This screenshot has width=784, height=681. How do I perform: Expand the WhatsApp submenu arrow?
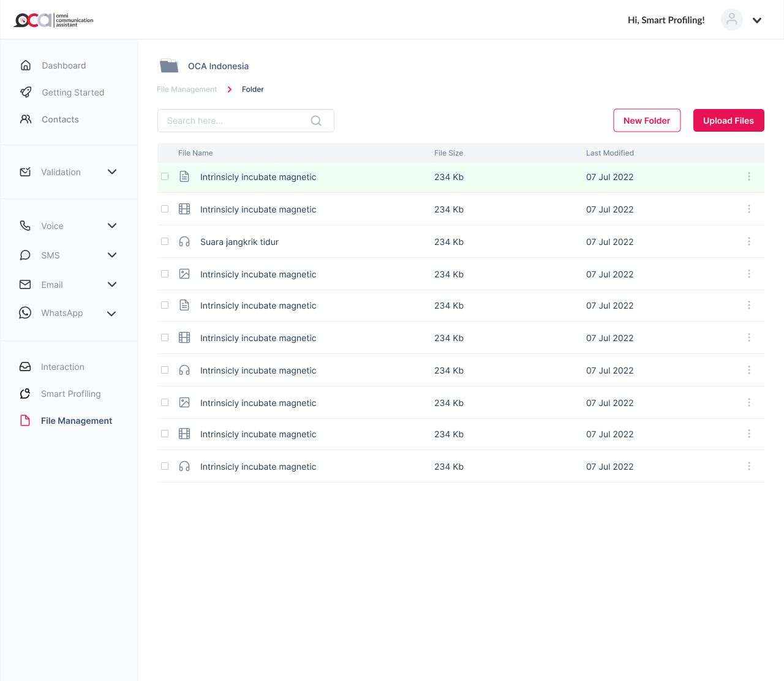pyautogui.click(x=111, y=314)
